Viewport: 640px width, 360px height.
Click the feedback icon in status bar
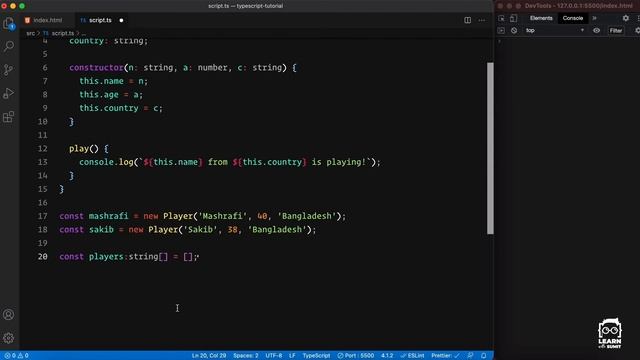click(471, 356)
